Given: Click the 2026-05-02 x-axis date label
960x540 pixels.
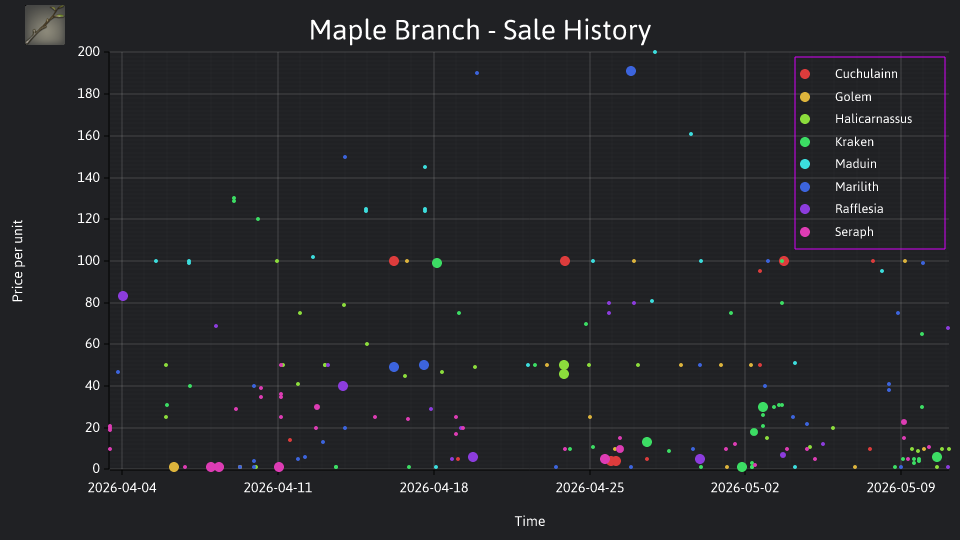Looking at the screenshot, I should [744, 488].
